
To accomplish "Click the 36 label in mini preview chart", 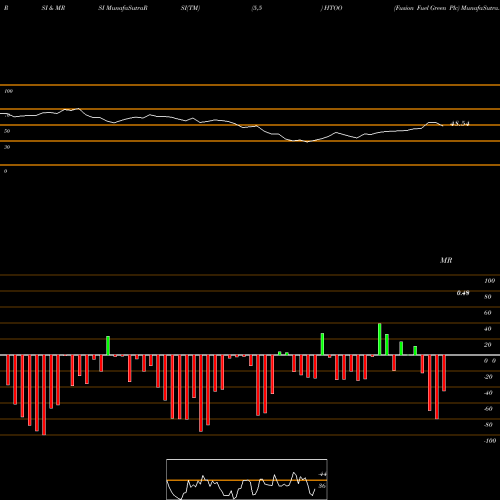I will click(x=322, y=486).
